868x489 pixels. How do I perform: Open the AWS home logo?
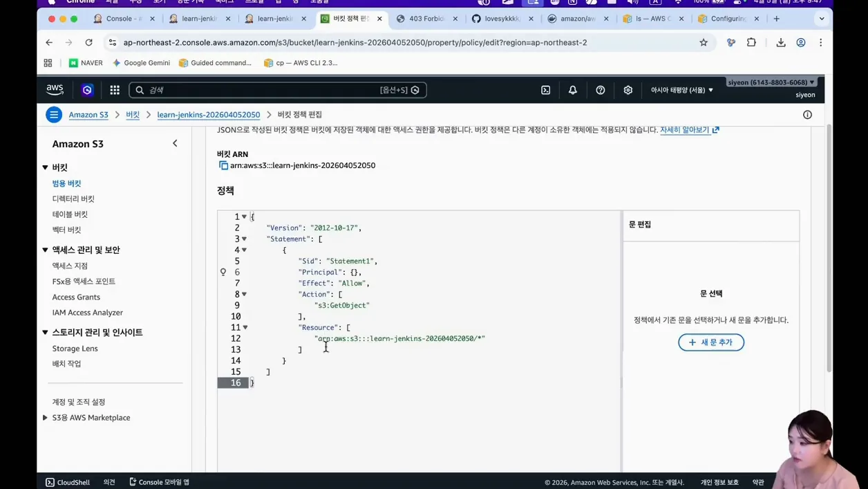pyautogui.click(x=55, y=89)
